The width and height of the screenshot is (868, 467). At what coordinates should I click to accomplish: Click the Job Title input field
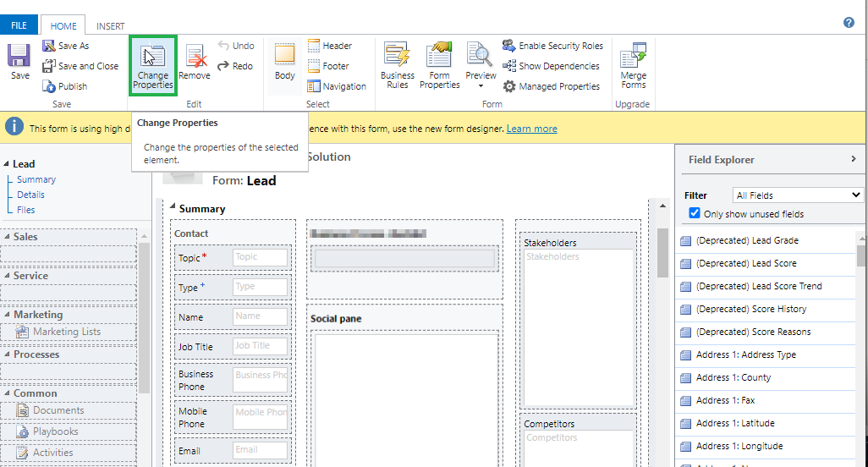click(x=260, y=346)
